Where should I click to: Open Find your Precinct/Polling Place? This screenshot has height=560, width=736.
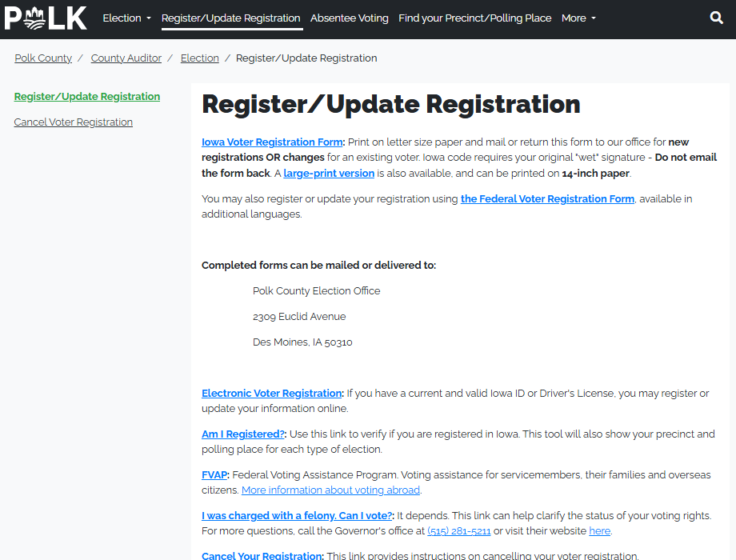pyautogui.click(x=474, y=18)
